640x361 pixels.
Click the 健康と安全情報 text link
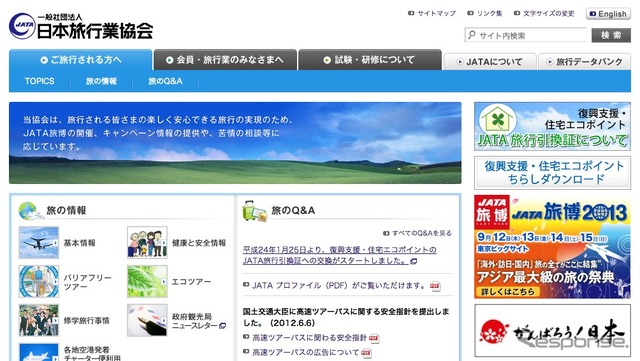coord(199,243)
